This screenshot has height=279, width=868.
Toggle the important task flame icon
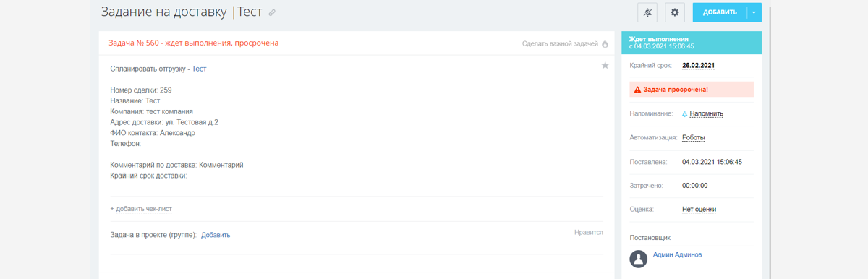point(605,44)
